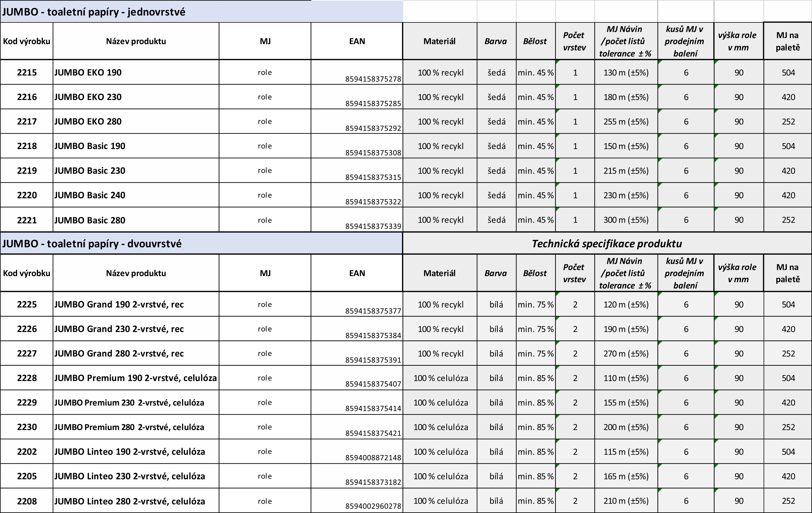
Task: Select the cell 'JUMBO EKO 280'
Action: click(136, 122)
